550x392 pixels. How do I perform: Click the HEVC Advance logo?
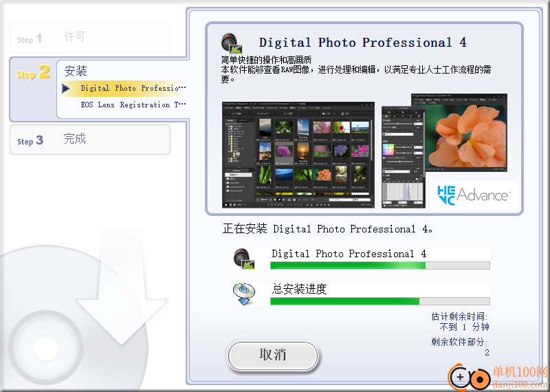[474, 195]
